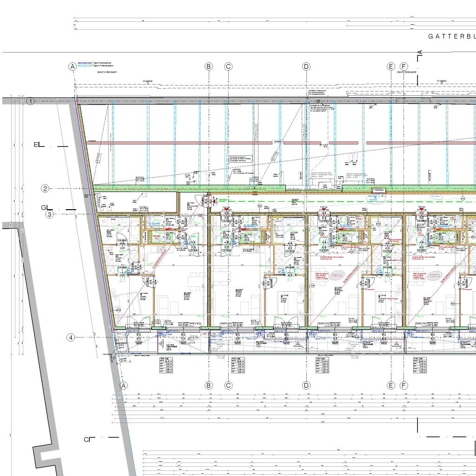Click the dark blue legend line sample

(85, 63)
